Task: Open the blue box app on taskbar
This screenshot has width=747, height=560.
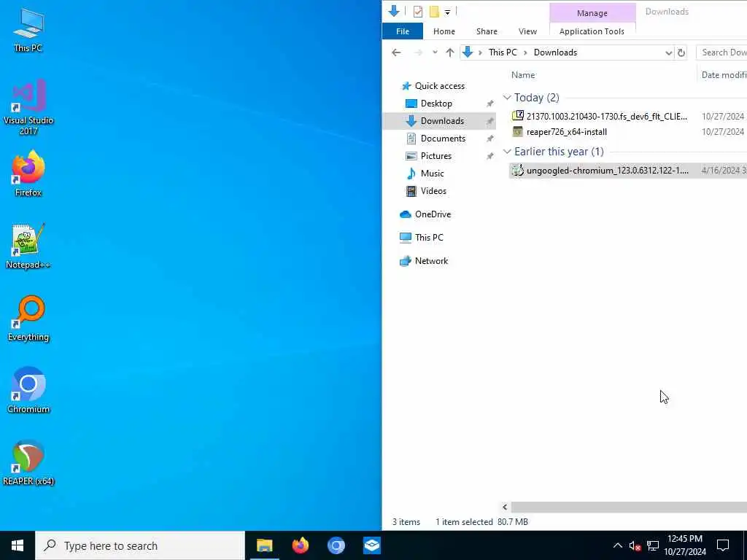Action: [371, 545]
